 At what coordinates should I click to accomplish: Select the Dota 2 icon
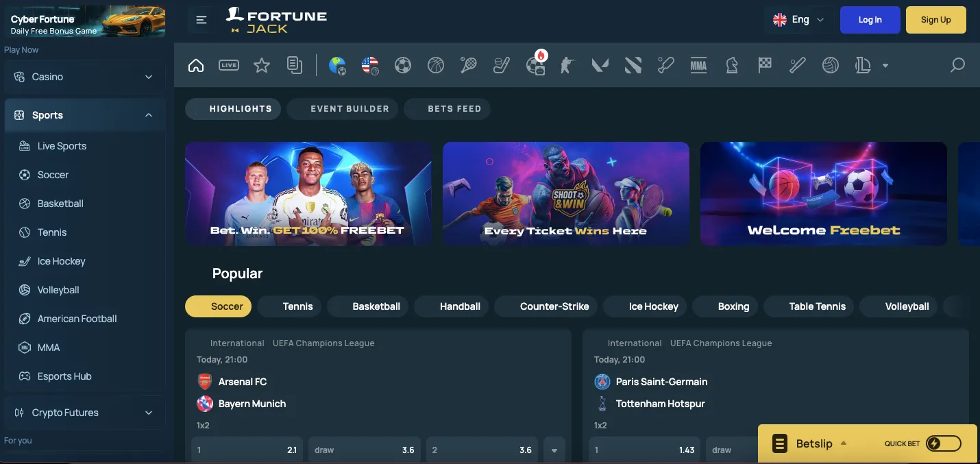pyautogui.click(x=633, y=65)
